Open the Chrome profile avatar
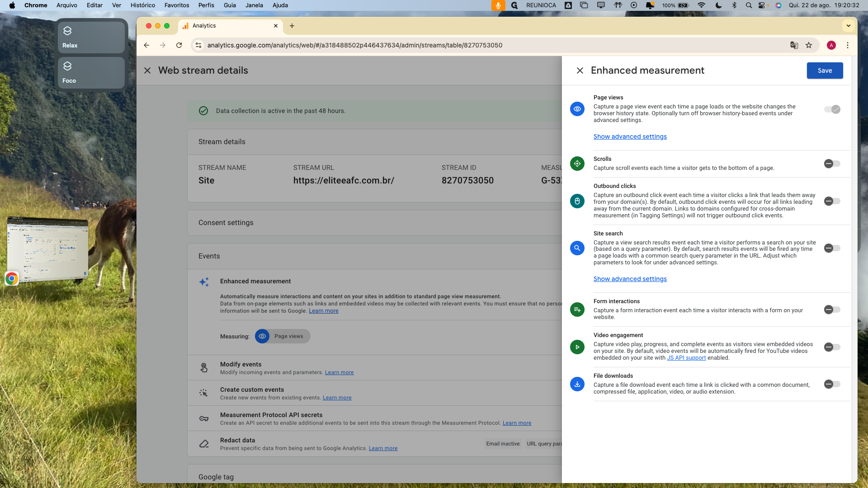868x488 pixels. 831,45
